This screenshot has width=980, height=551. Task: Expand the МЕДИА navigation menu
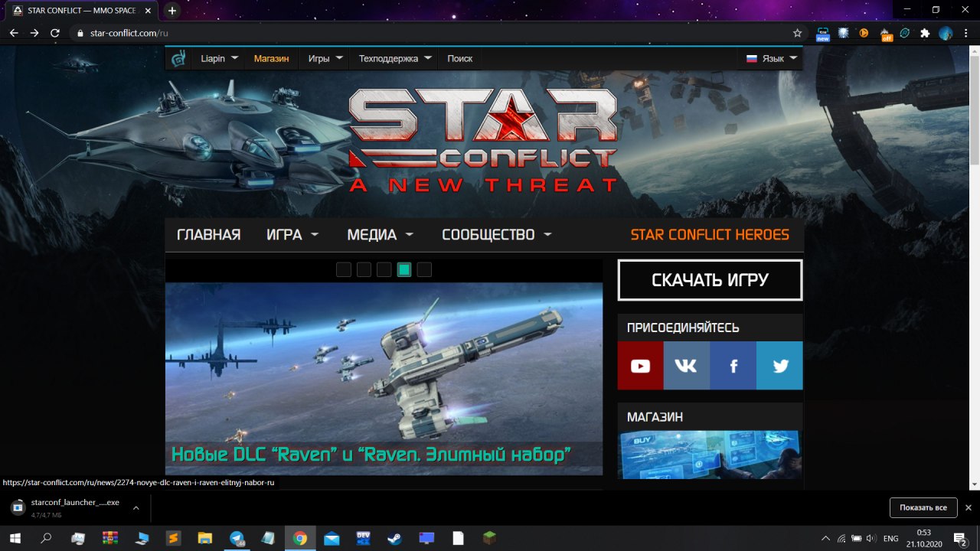(380, 235)
